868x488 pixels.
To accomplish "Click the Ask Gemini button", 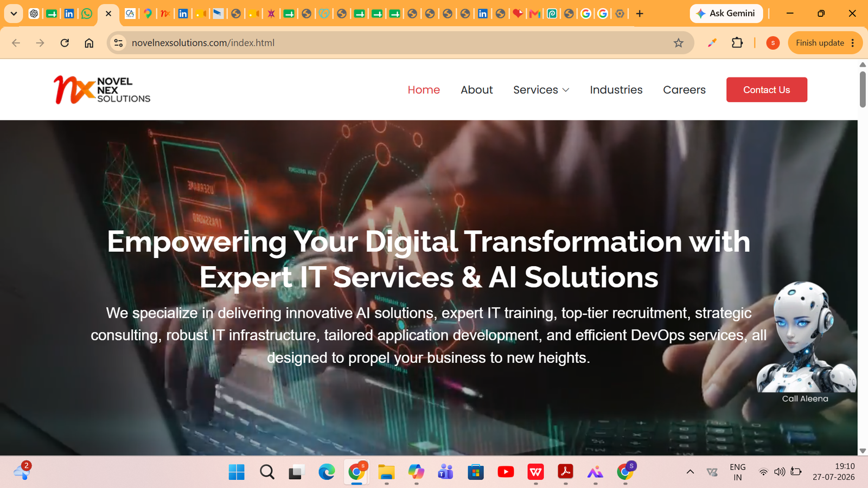I will pyautogui.click(x=726, y=14).
